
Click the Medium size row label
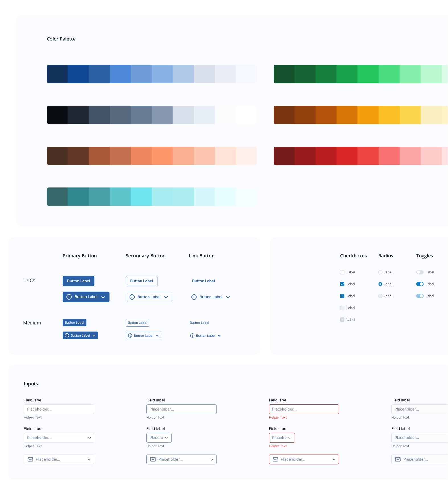click(32, 323)
